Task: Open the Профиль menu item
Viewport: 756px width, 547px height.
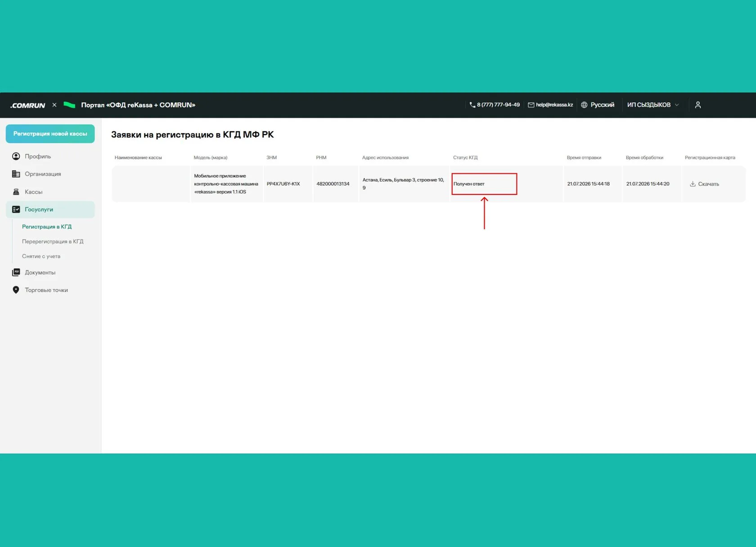Action: tap(50, 156)
